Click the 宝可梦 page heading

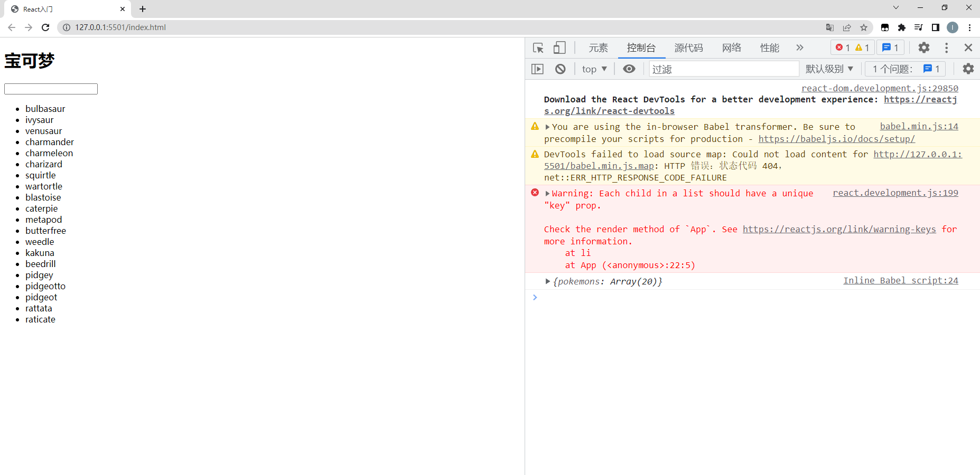tap(30, 61)
